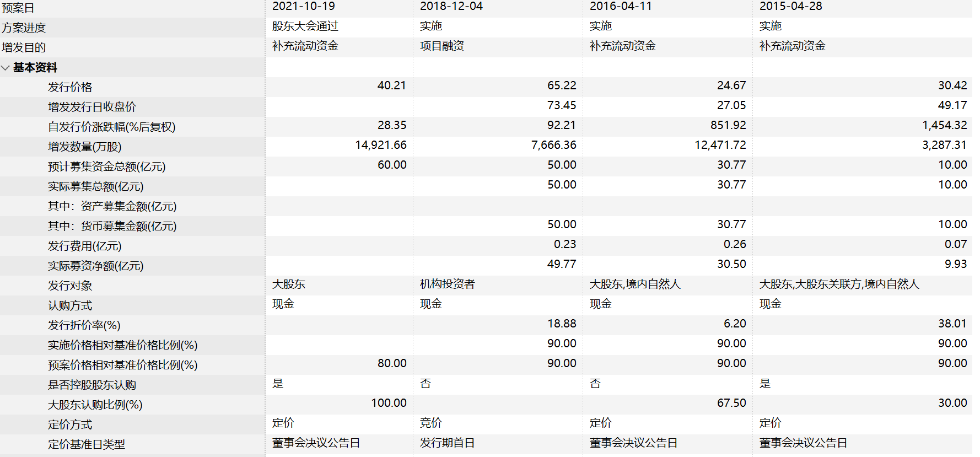
Task: Click the 项目融资 purpose cell
Action: click(x=442, y=46)
